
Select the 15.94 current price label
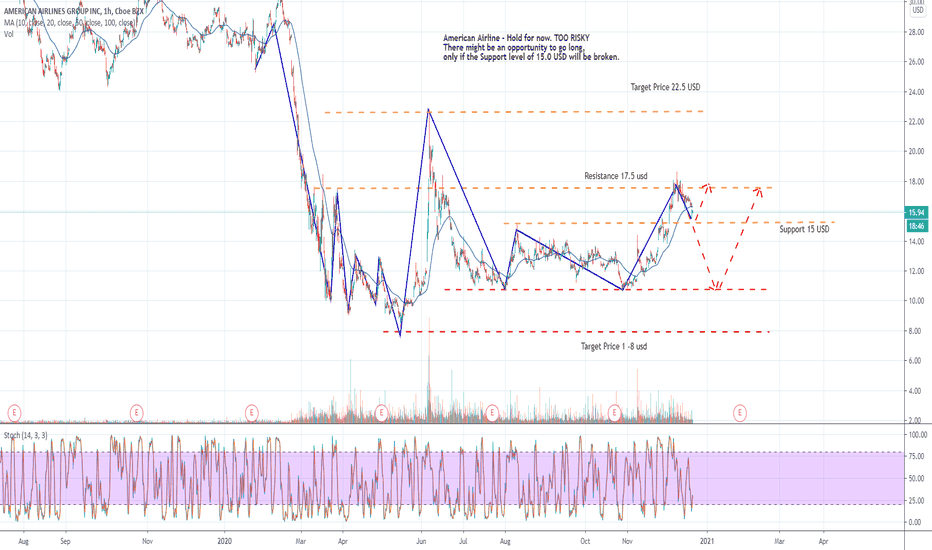coord(916,212)
